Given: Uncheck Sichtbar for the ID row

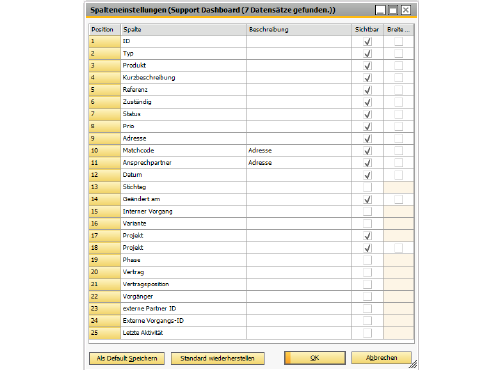Looking at the screenshot, I should 367,42.
